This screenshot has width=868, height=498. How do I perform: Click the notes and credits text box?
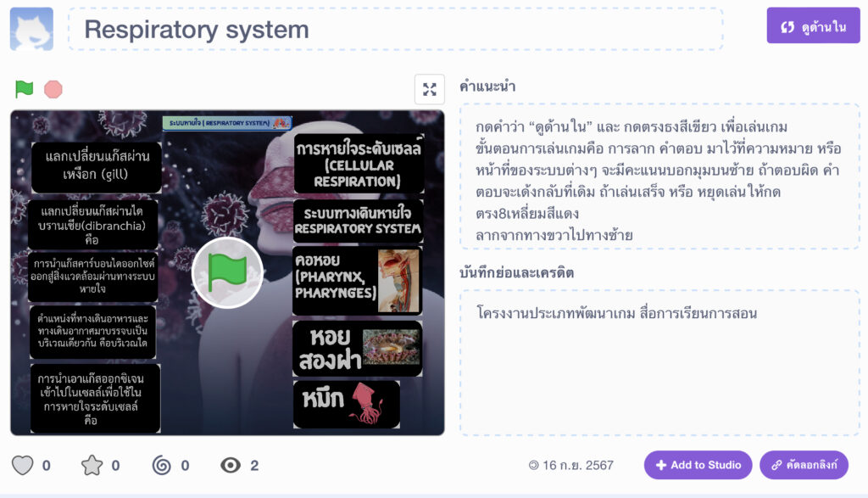(659, 362)
